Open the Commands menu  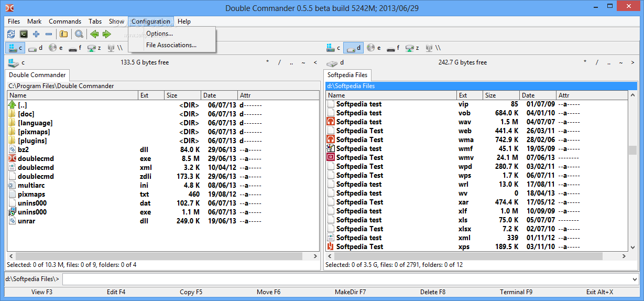[x=65, y=21]
